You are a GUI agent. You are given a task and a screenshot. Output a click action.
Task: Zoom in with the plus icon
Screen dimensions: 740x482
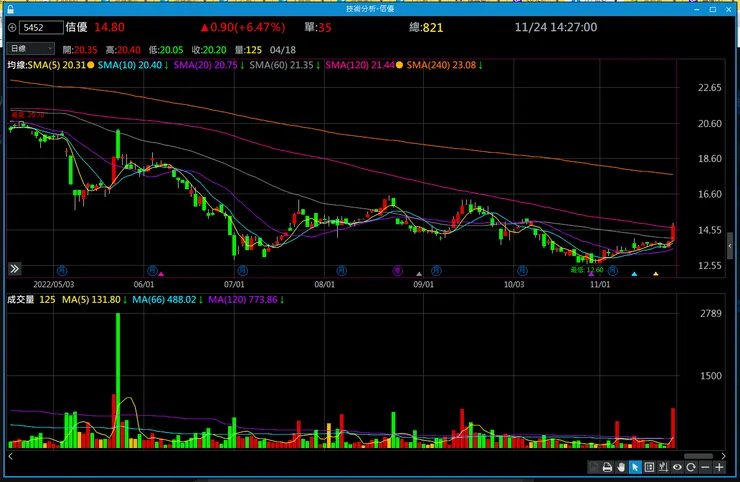click(x=719, y=467)
